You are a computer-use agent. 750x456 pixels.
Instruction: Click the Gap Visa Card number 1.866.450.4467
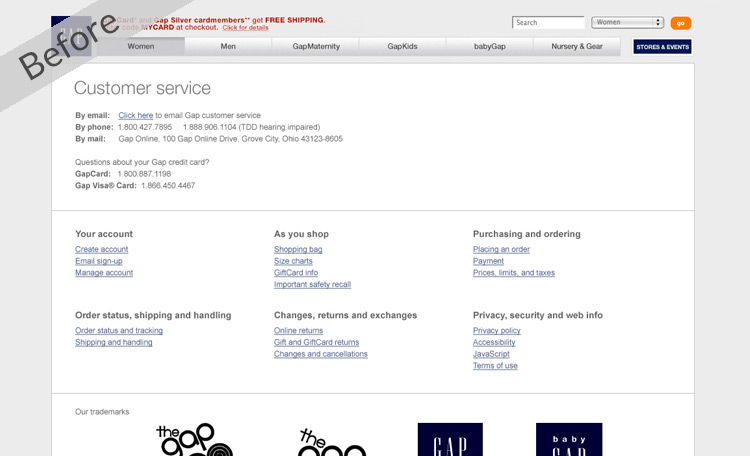[x=168, y=186]
